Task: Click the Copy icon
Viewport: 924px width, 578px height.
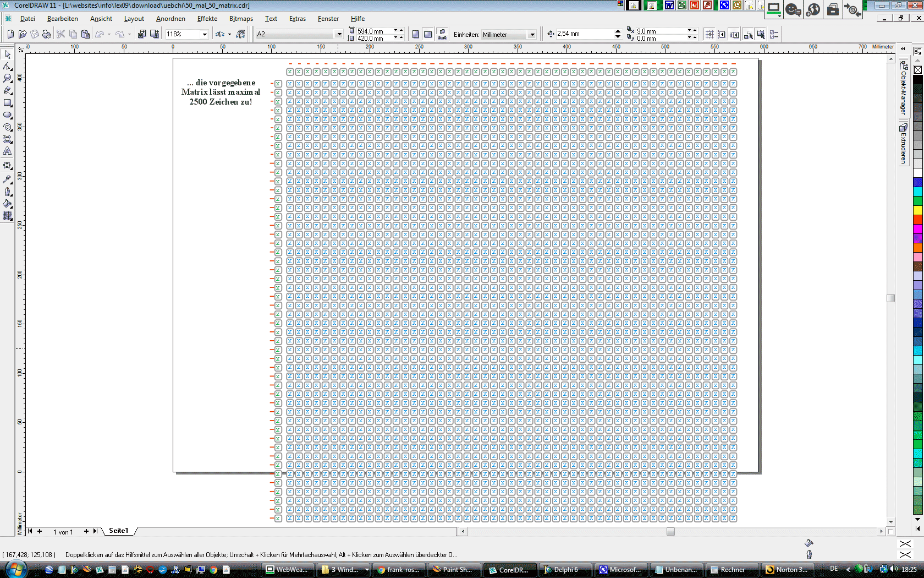Action: point(73,34)
